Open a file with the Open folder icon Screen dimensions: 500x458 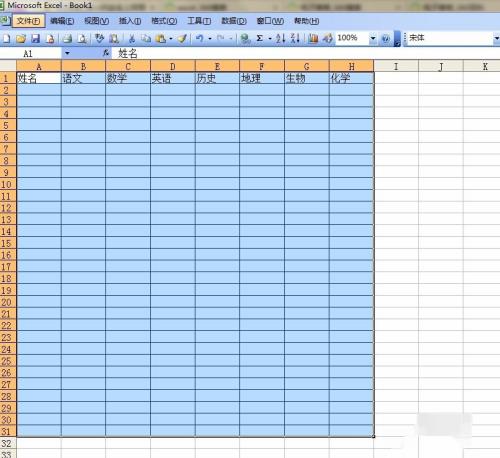click(x=21, y=39)
